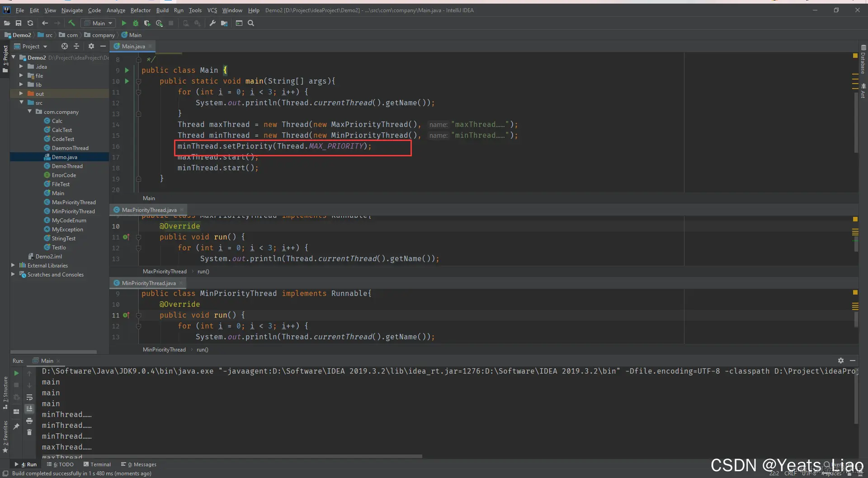Open Run panel gear settings
The height and width of the screenshot is (478, 868).
coord(841,361)
